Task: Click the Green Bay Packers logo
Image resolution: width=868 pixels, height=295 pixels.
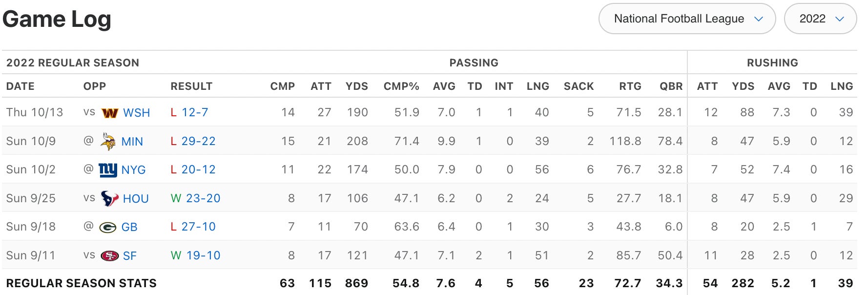Action: (107, 227)
